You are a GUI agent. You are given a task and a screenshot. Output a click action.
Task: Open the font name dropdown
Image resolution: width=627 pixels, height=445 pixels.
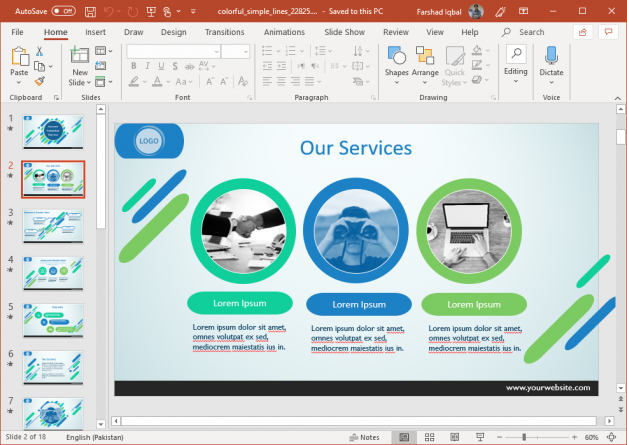[x=216, y=51]
